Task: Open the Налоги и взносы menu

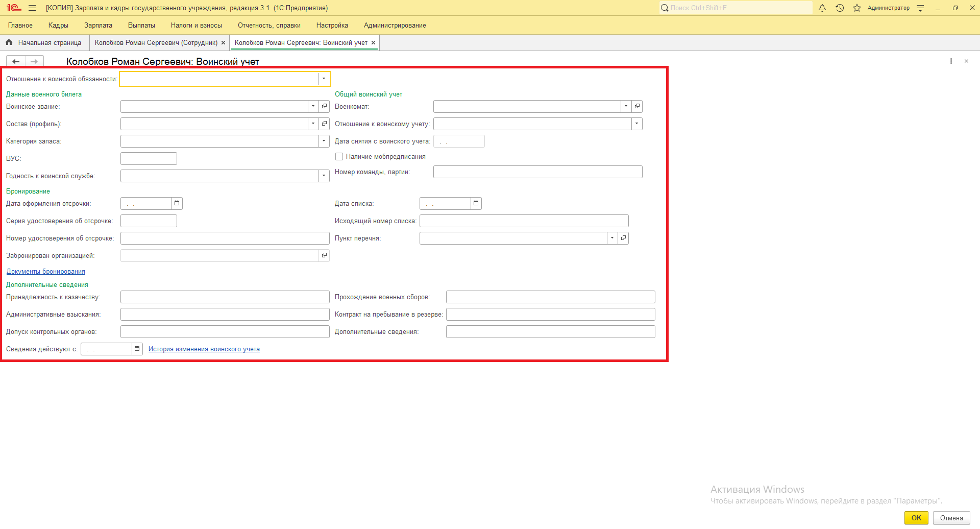Action: tap(197, 26)
